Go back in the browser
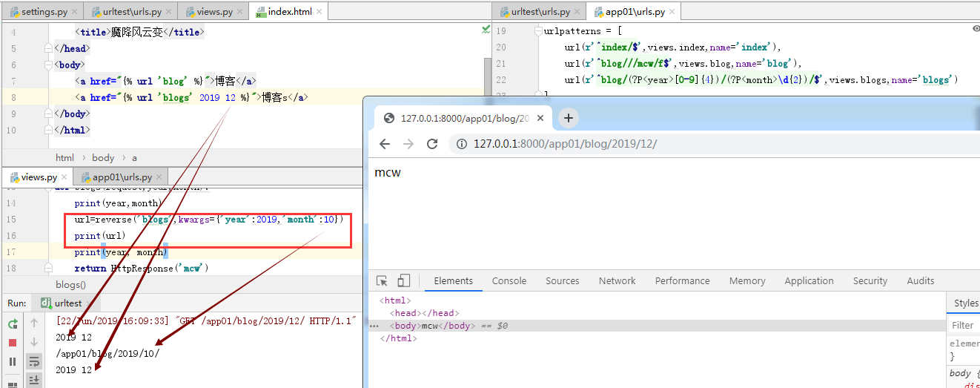 [x=384, y=144]
